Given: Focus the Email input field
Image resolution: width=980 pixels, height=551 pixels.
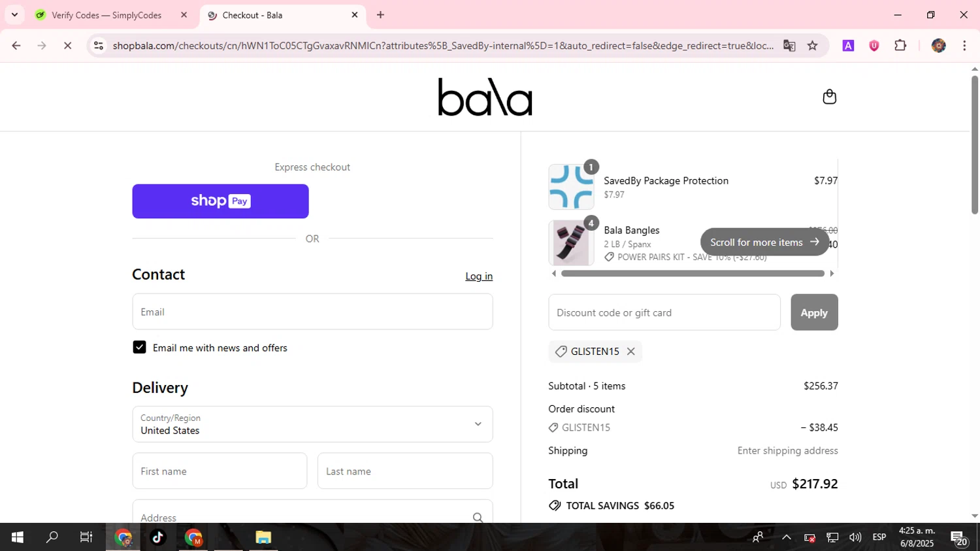Looking at the screenshot, I should click(312, 312).
